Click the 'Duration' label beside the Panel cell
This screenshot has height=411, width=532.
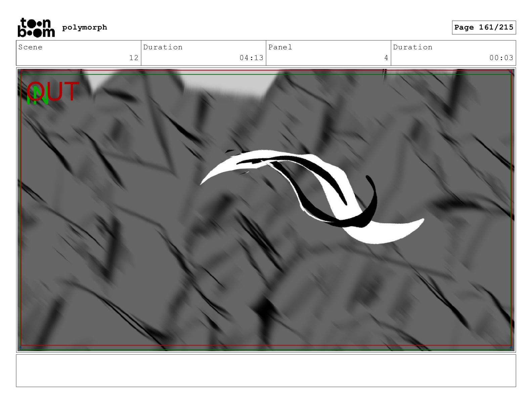(x=413, y=47)
